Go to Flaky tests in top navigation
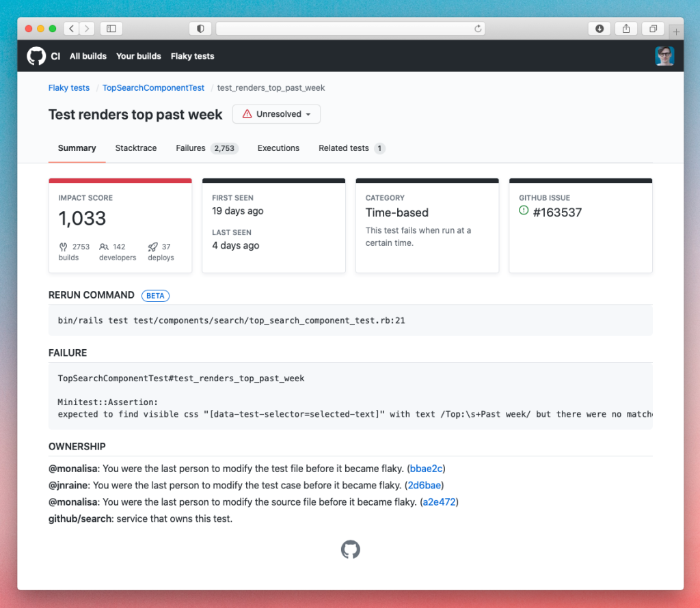Viewport: 700px width, 608px height. coord(192,56)
